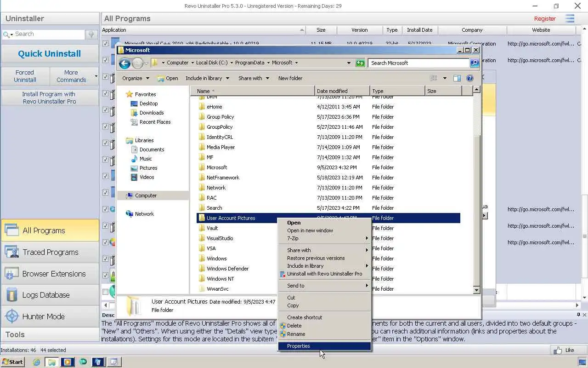
Task: Click Install Program with Revo Uninstaller Pro
Action: 50,98
